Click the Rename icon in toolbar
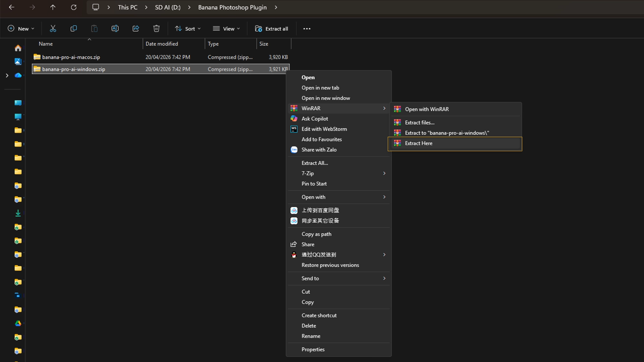The image size is (644, 362). click(115, 28)
